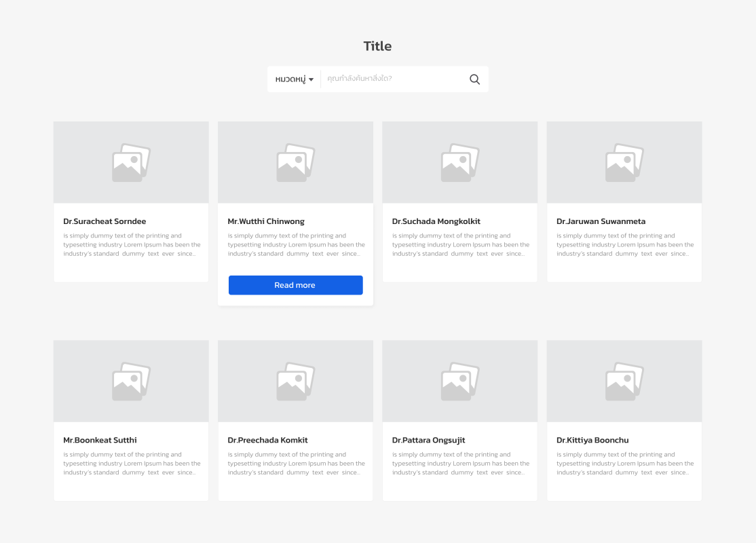Viewport: 756px width, 543px height.
Task: Click image placeholder icon on Dr.Suchada Mongkolkit card
Action: [460, 163]
